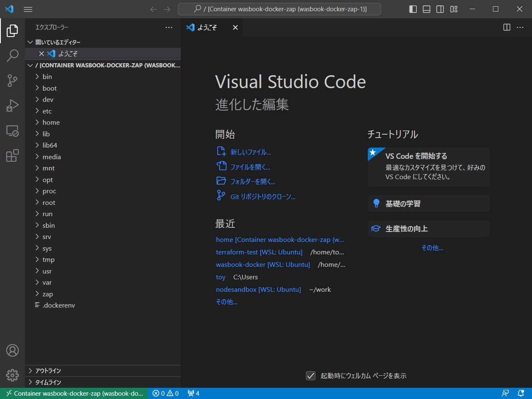Open 生産性の向上 walkthrough
532x399 pixels.
tap(429, 229)
